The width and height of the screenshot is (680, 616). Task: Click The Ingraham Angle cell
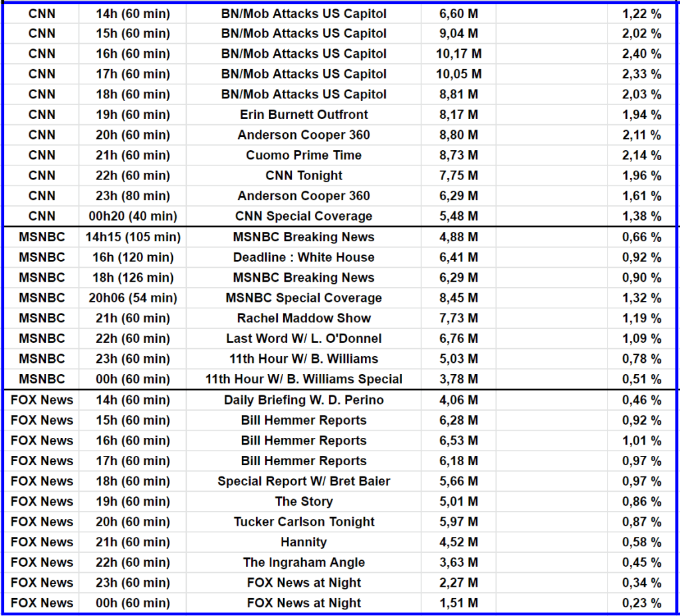click(x=304, y=563)
